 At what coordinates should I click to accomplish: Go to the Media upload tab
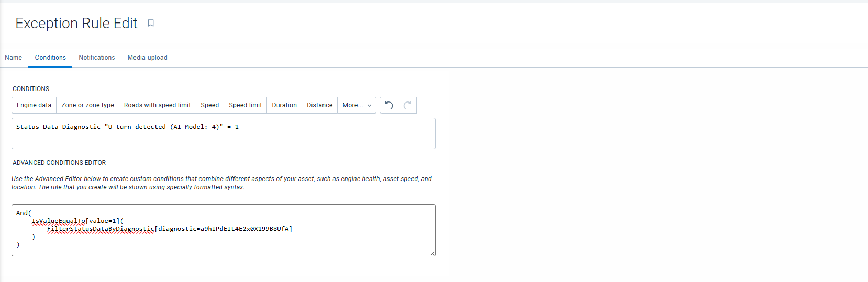pyautogui.click(x=148, y=58)
